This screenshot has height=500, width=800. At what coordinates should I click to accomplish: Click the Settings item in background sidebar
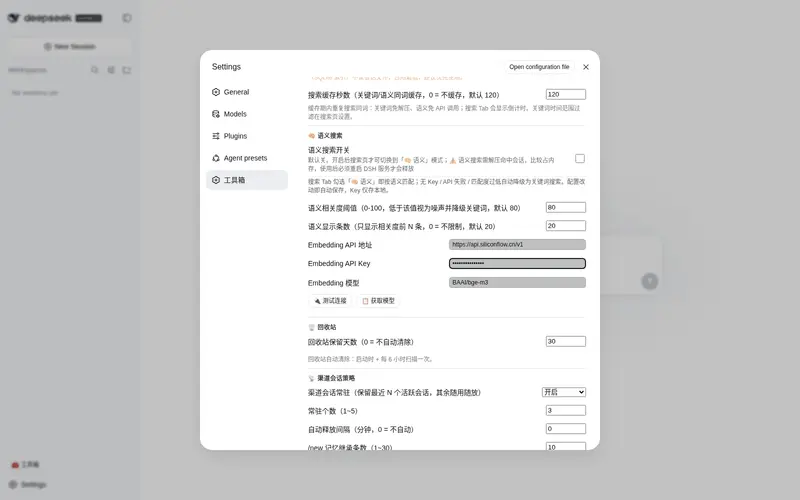28,484
